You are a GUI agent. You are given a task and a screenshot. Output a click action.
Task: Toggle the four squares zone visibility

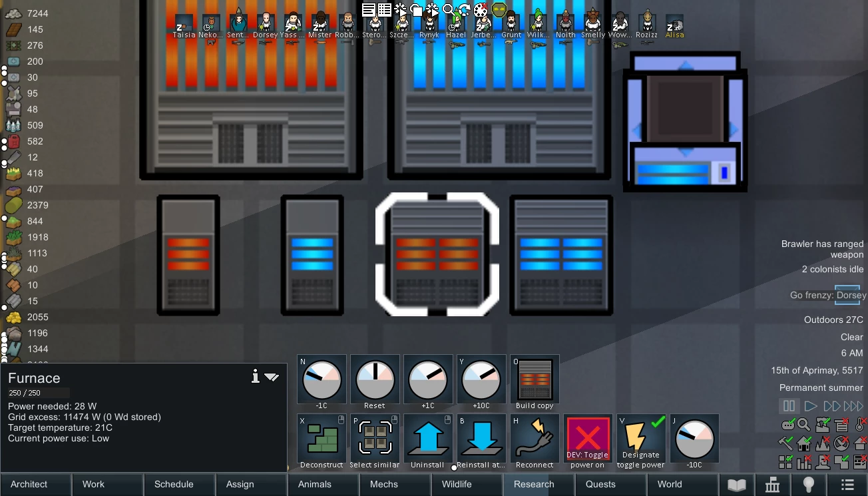pos(786,461)
